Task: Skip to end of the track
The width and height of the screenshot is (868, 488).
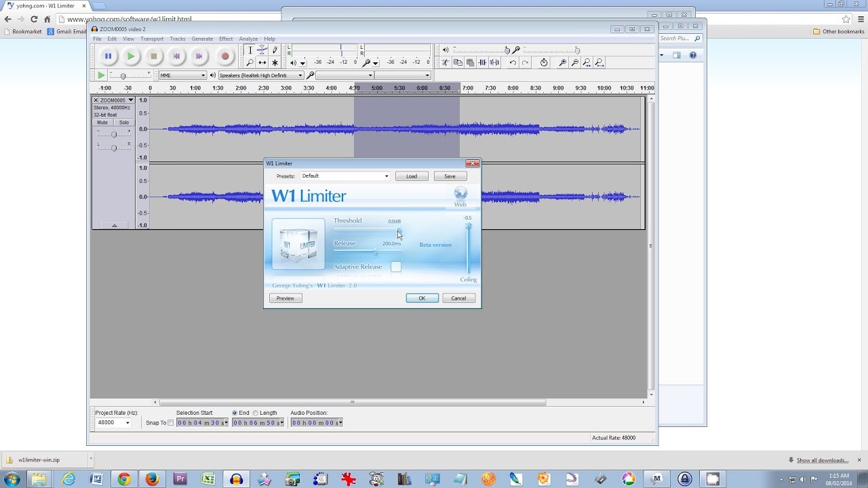Action: (x=199, y=56)
